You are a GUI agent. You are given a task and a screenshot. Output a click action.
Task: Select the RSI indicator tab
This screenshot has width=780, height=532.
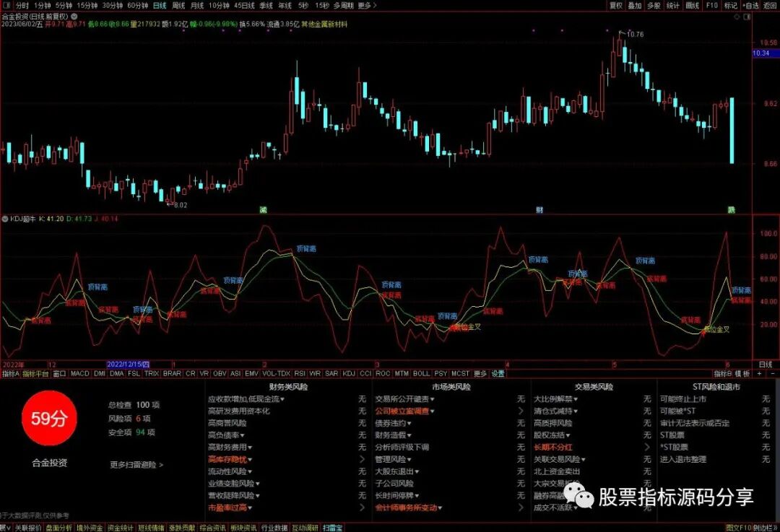click(x=300, y=373)
